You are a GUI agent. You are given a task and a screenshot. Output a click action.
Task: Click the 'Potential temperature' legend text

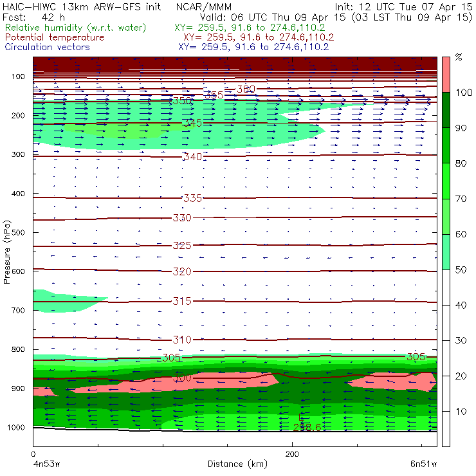click(54, 37)
